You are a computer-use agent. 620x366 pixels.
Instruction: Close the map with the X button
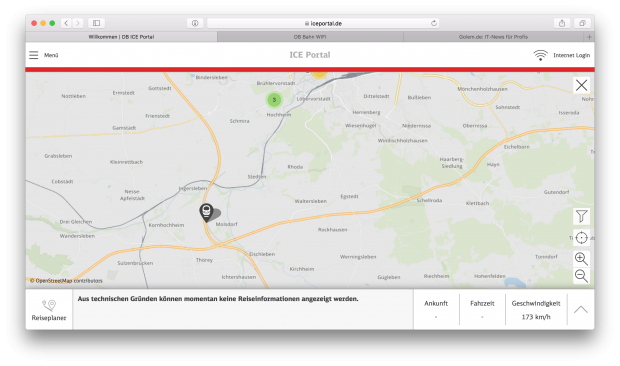(581, 85)
